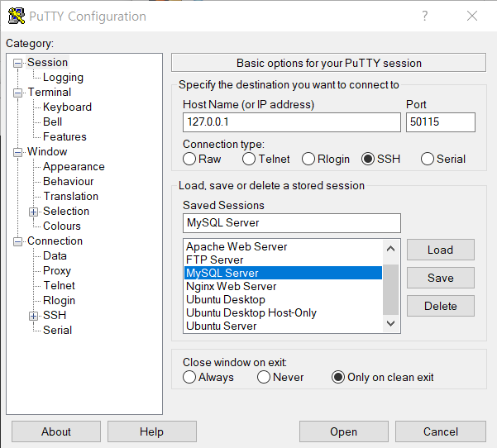Click the Host Name input field

click(x=292, y=122)
